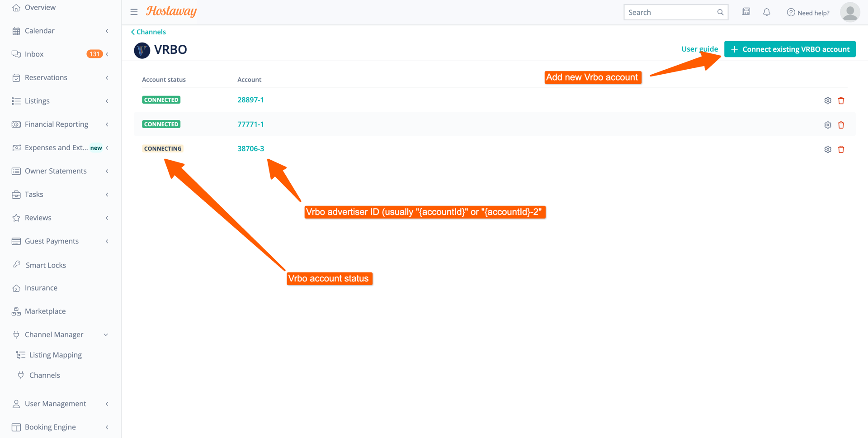Viewport: 868px width, 438px height.
Task: Toggle the hamburger menu icon
Action: pyautogui.click(x=134, y=12)
